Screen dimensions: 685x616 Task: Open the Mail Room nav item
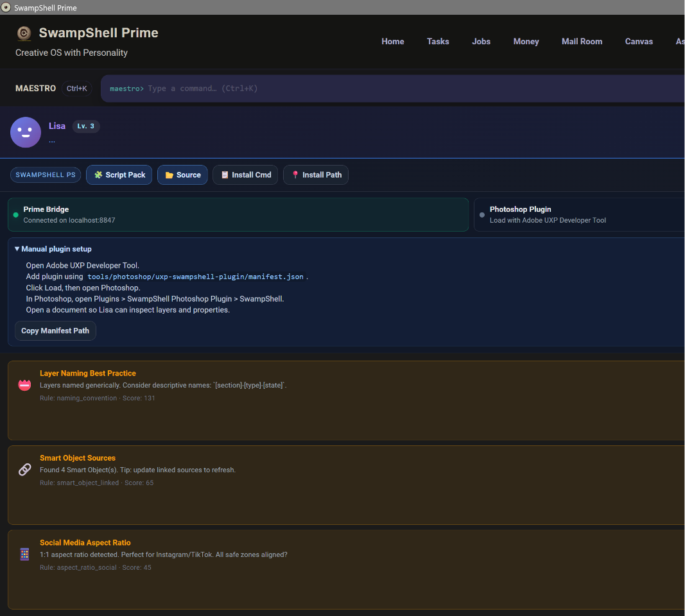click(x=582, y=42)
